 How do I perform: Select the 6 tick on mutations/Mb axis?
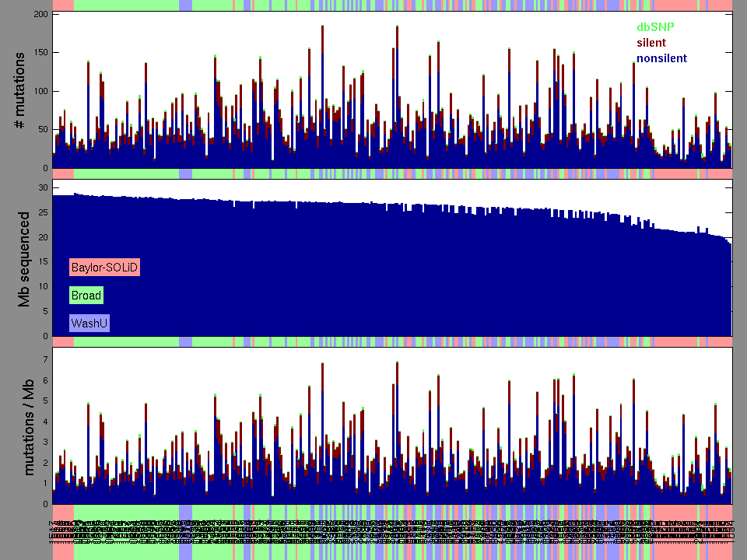(x=45, y=380)
